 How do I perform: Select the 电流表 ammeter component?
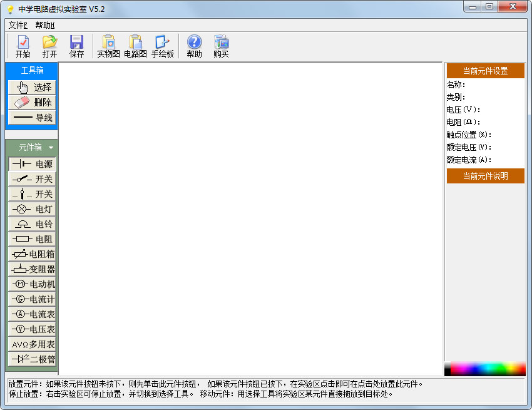[x=32, y=314]
